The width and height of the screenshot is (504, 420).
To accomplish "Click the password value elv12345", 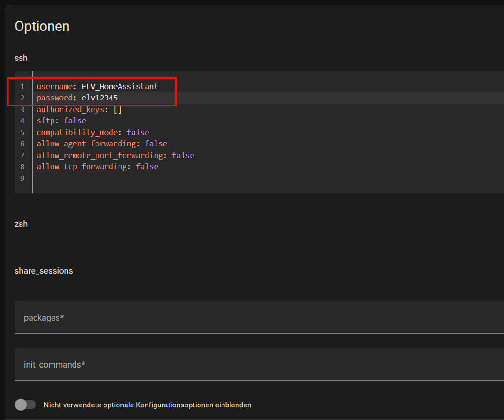I will click(x=99, y=97).
